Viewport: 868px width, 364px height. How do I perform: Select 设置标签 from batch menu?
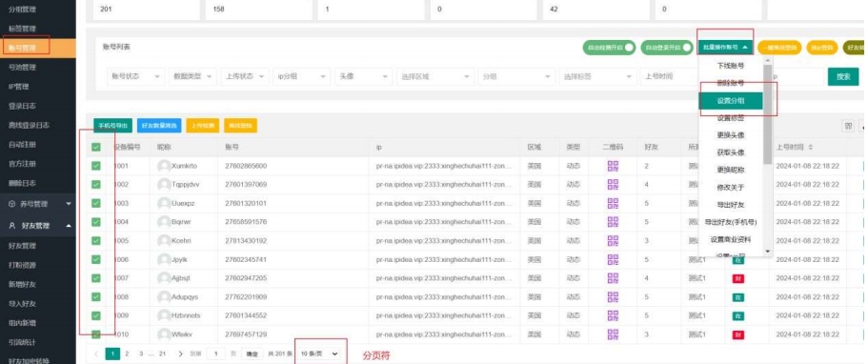tap(730, 118)
